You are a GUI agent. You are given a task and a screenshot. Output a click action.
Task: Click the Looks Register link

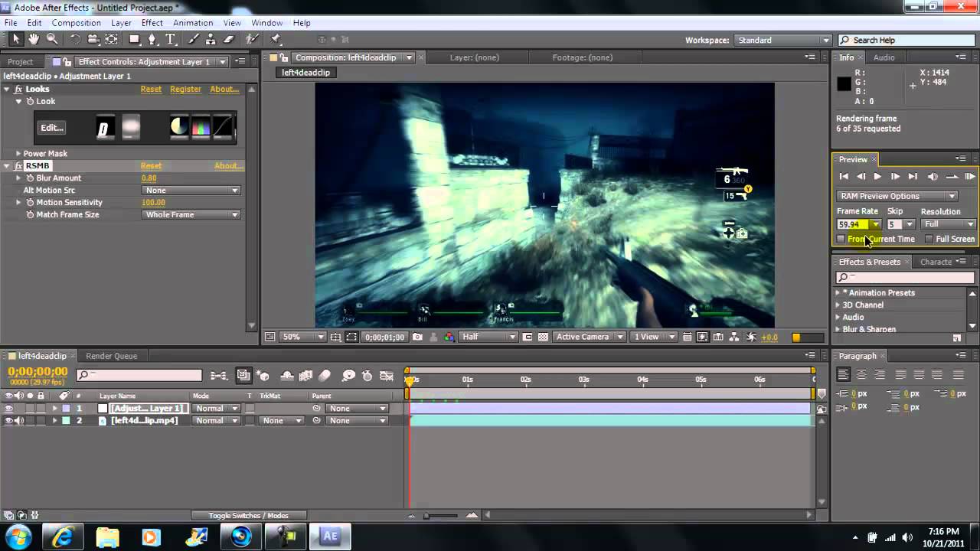[x=185, y=90]
